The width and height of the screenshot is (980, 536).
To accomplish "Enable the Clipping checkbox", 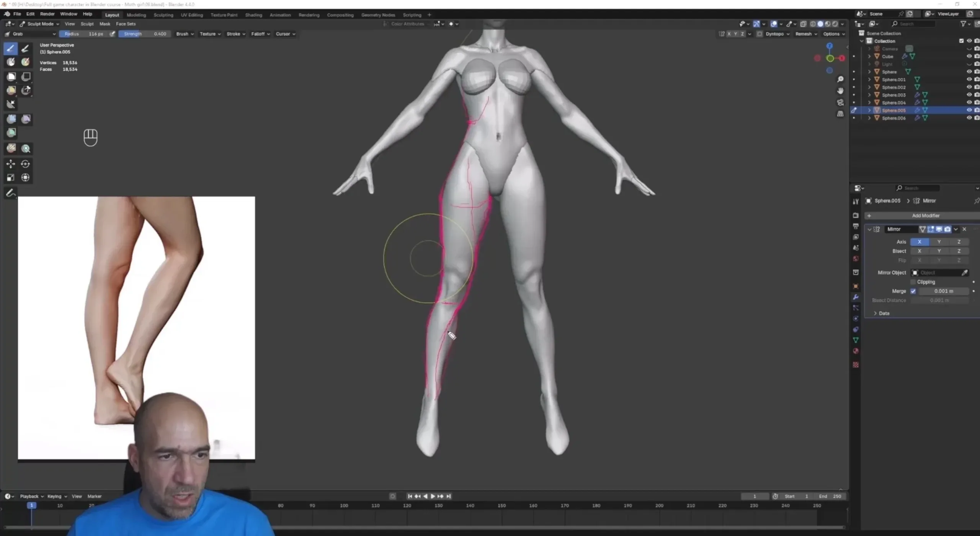I will 913,282.
